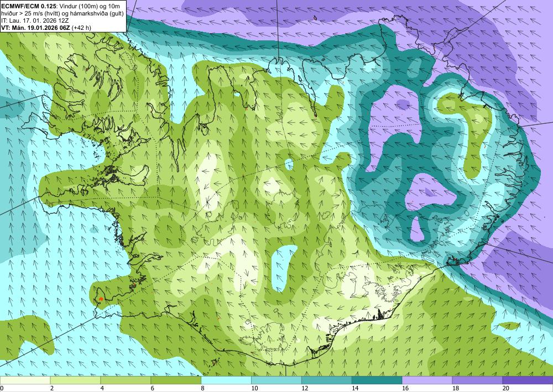Click the legend scale label "0"
Image resolution: width=553 pixels, height=392 pixels.
click(2, 388)
